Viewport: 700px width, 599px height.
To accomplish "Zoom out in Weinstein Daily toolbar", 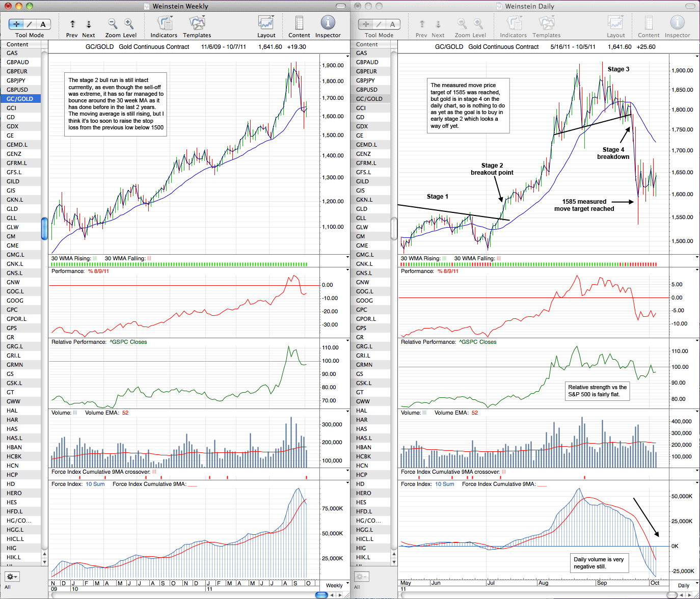I will click(x=462, y=23).
